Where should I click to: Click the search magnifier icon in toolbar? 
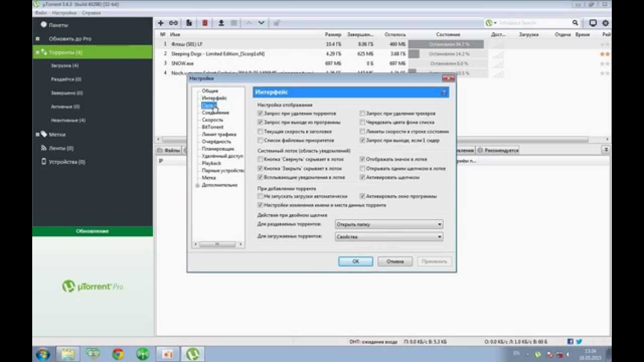575,23
